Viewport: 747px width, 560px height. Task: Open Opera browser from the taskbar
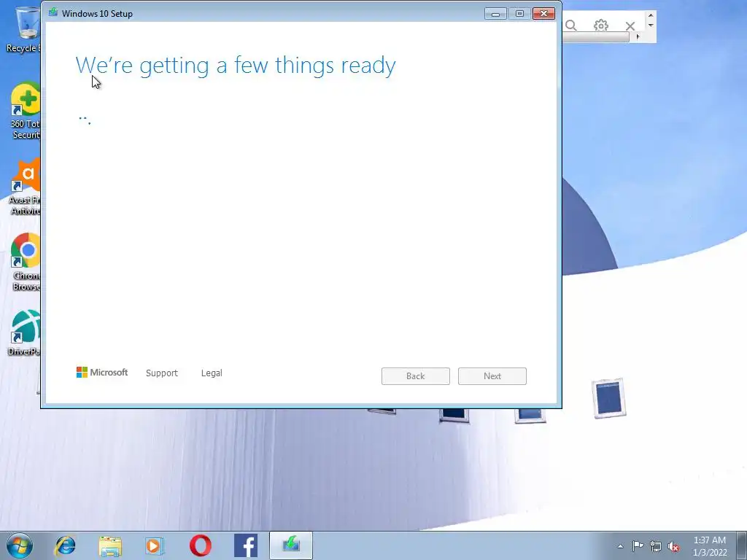tap(201, 545)
